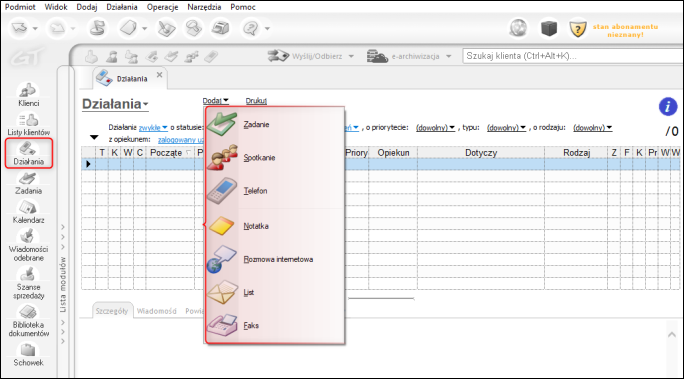Open the Pomoc menu

(x=243, y=7)
